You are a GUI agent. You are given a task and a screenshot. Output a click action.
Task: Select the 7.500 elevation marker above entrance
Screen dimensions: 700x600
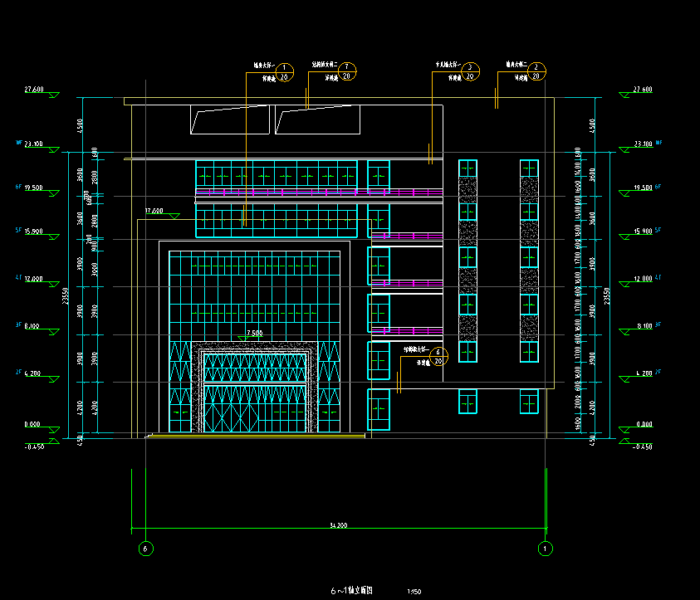click(x=255, y=333)
